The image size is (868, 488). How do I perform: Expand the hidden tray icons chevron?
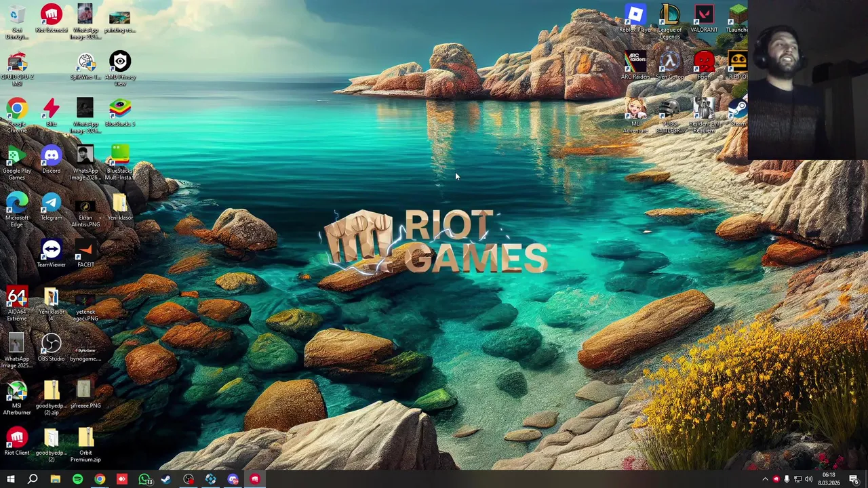click(765, 479)
